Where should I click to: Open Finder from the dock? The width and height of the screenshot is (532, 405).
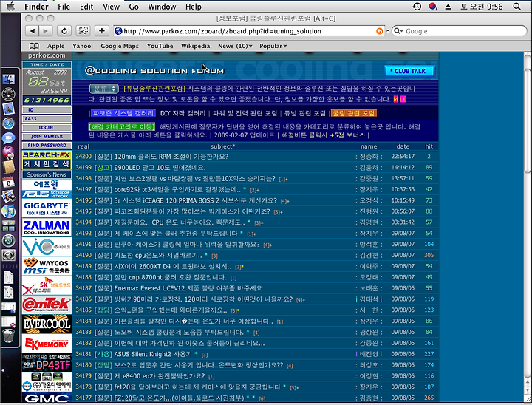[8, 79]
